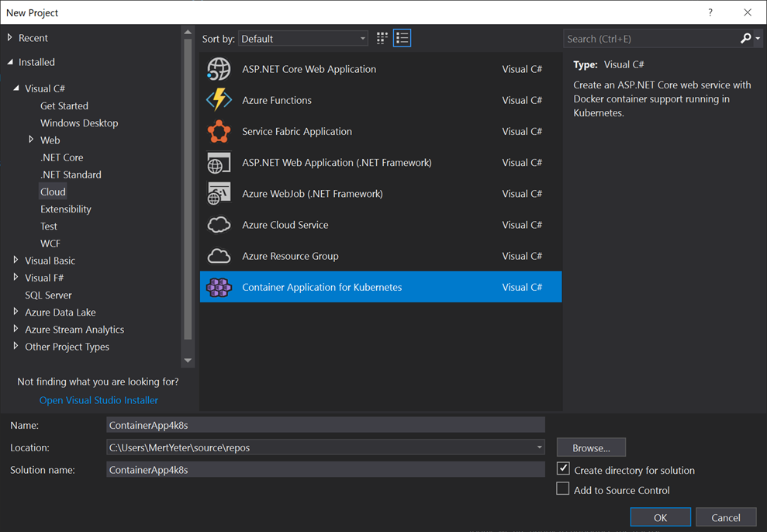The height and width of the screenshot is (532, 767).
Task: Click the Azure Resource Group cloud icon
Action: click(219, 256)
